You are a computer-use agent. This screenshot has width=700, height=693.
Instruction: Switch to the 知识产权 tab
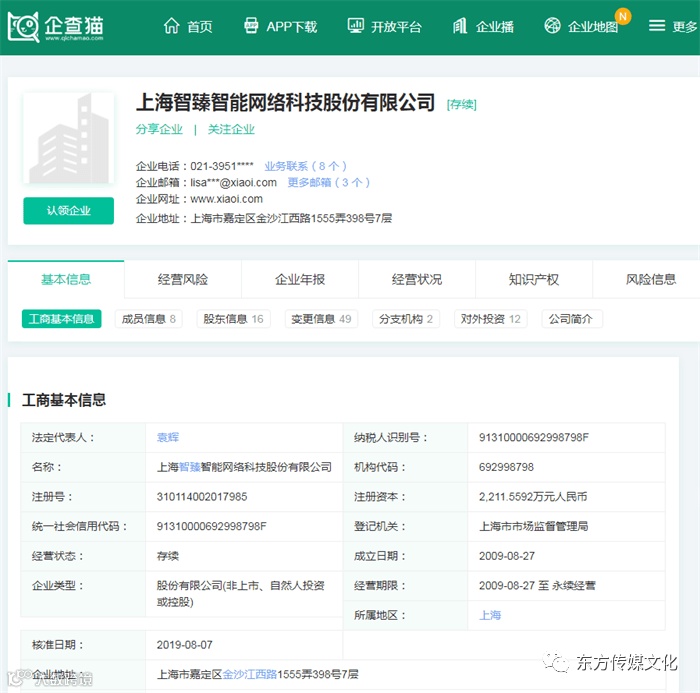534,279
